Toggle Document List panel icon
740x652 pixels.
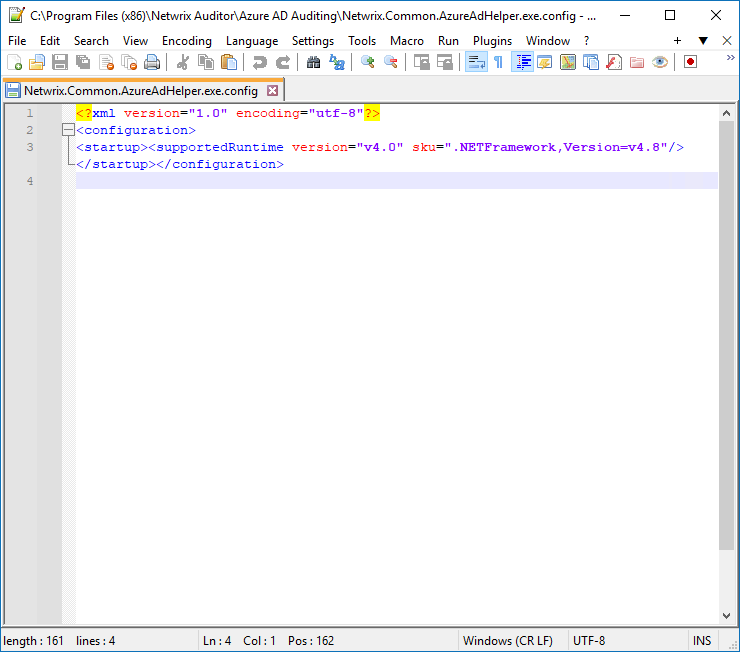[x=591, y=62]
